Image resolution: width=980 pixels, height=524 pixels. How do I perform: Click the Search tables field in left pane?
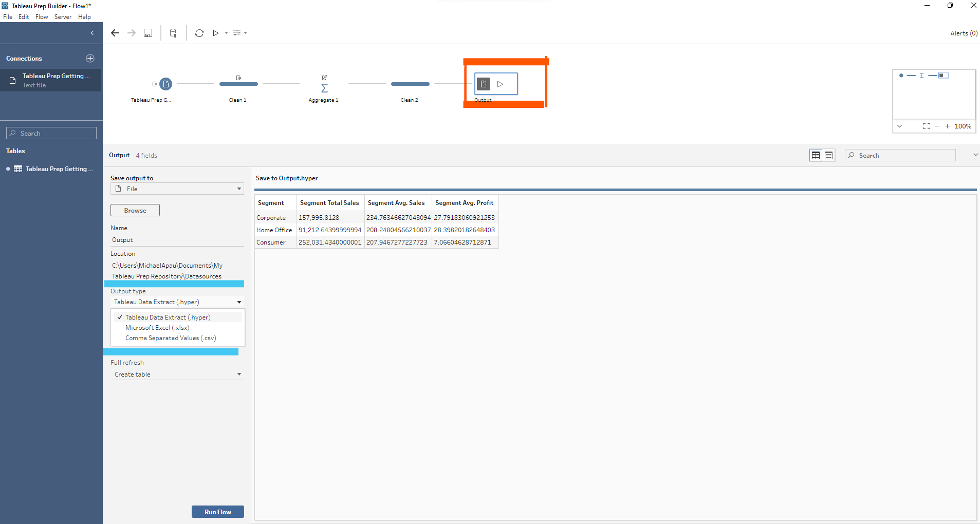51,133
